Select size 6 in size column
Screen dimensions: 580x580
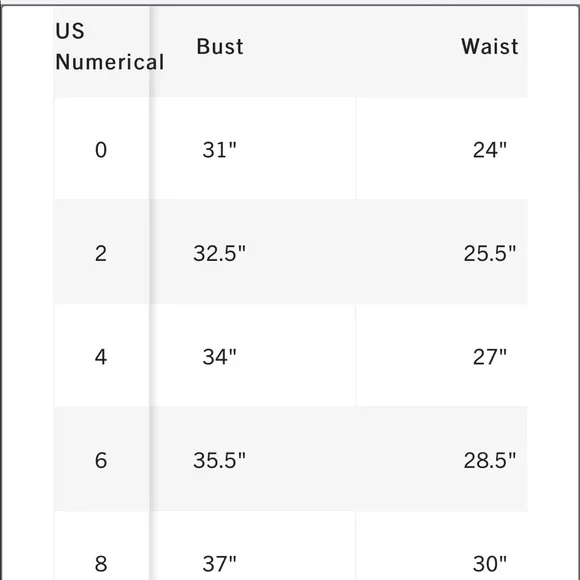[x=101, y=461]
